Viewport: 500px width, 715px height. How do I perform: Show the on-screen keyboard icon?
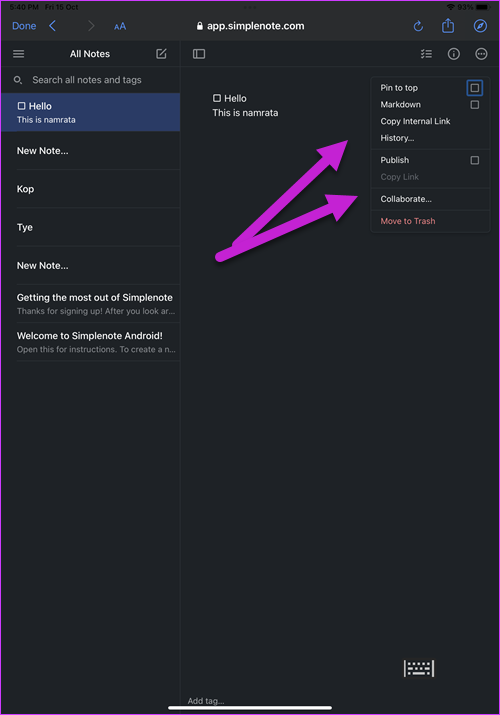[x=419, y=668]
